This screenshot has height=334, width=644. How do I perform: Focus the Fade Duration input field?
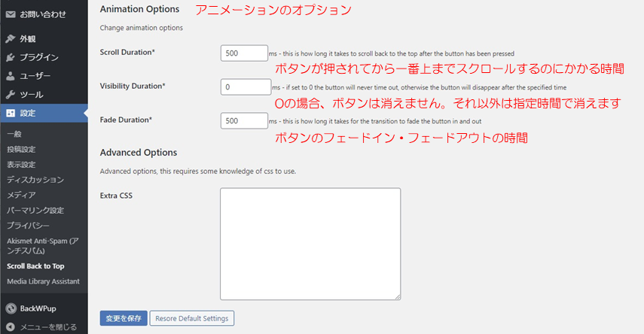244,120
